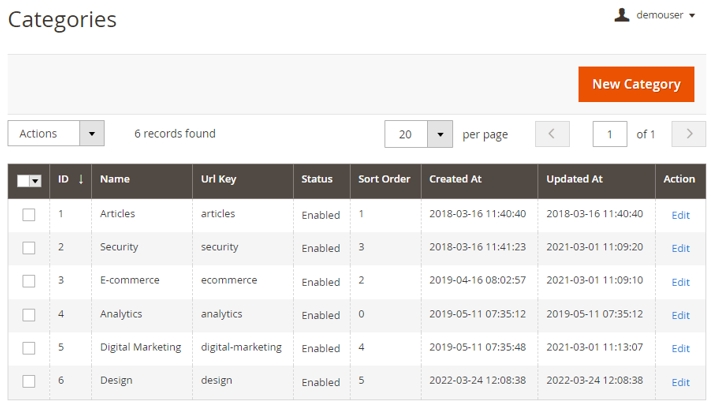Go to next page arrow
This screenshot has width=711, height=406.
(x=689, y=134)
